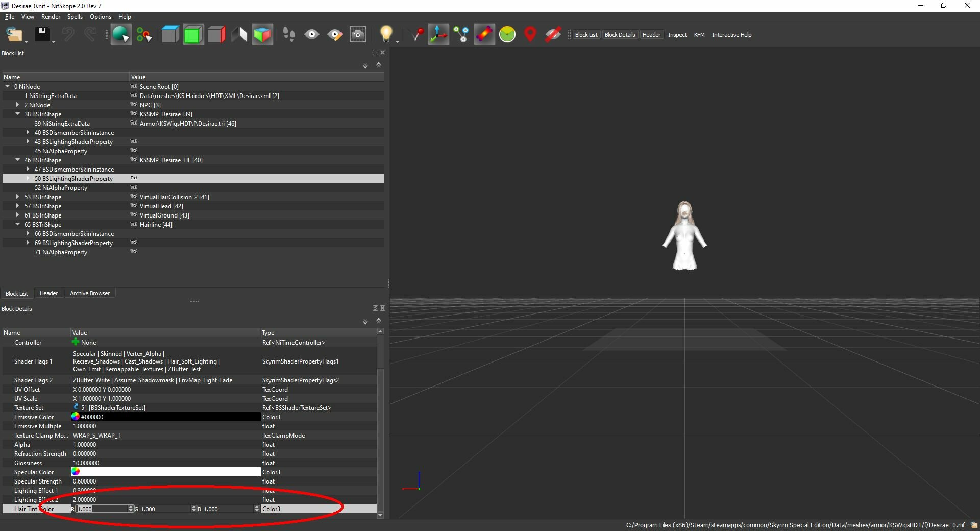Expand the 2 NiNode tree item
Viewport: 980px width, 531px height.
coord(18,105)
